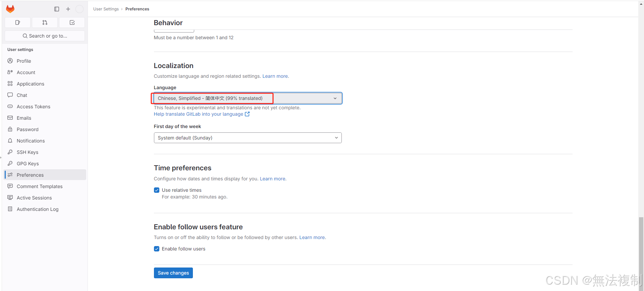Open the Language dropdown
The height and width of the screenshot is (291, 644).
248,98
